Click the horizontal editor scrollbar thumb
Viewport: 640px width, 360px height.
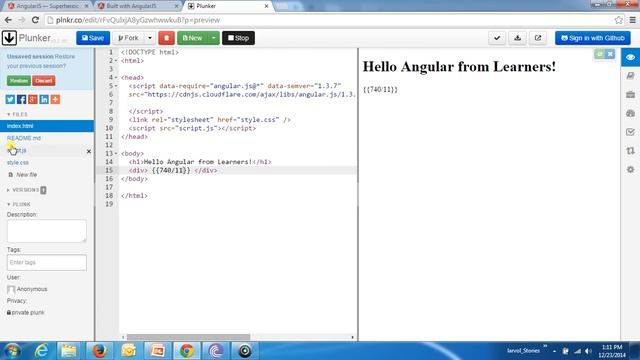click(x=188, y=337)
